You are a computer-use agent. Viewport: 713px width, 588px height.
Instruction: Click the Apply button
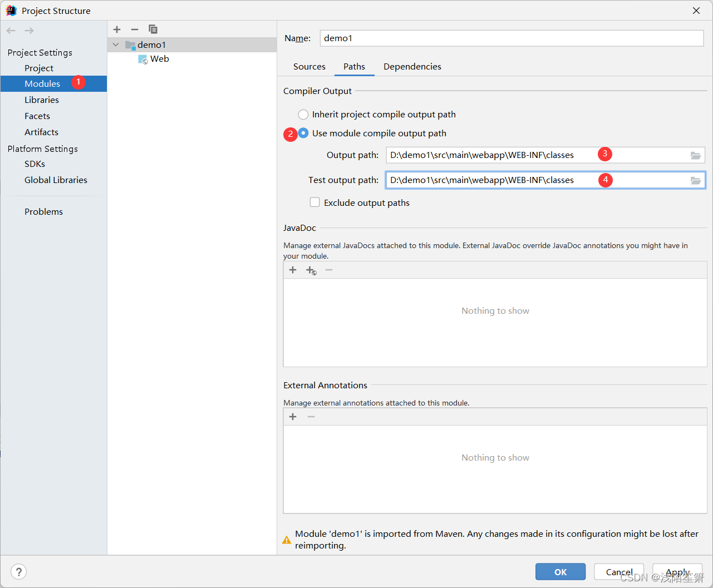tap(677, 571)
